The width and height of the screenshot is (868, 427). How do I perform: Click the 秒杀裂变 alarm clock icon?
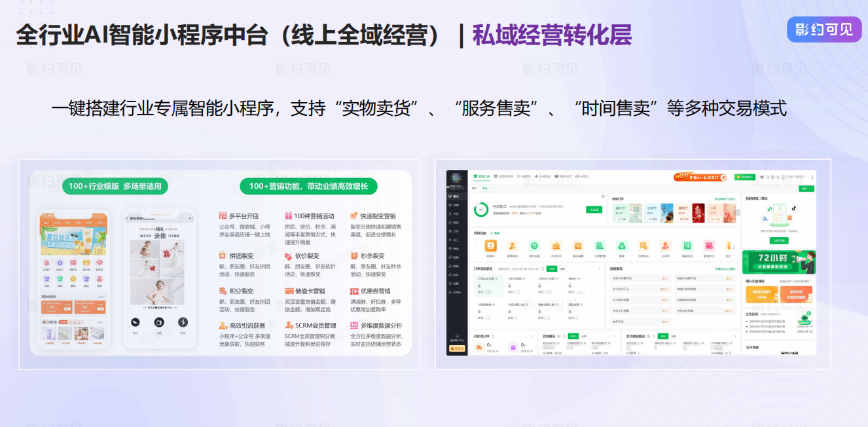pos(353,256)
